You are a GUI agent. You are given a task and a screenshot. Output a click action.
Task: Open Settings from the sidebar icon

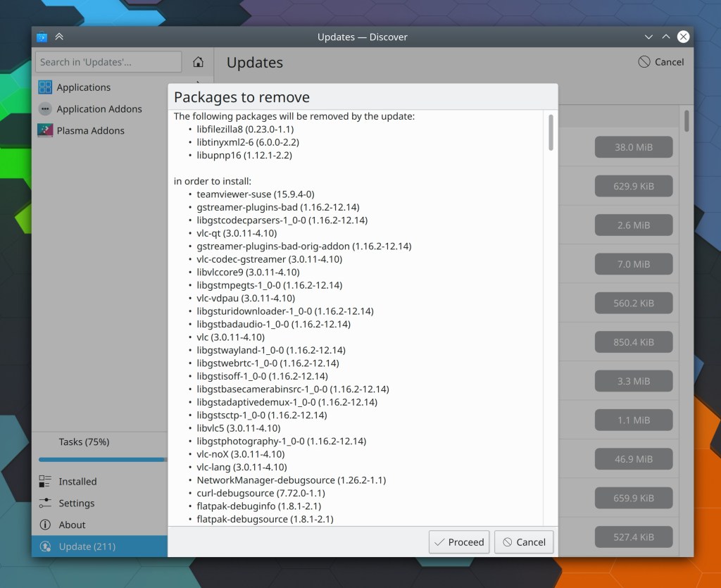[x=45, y=503]
